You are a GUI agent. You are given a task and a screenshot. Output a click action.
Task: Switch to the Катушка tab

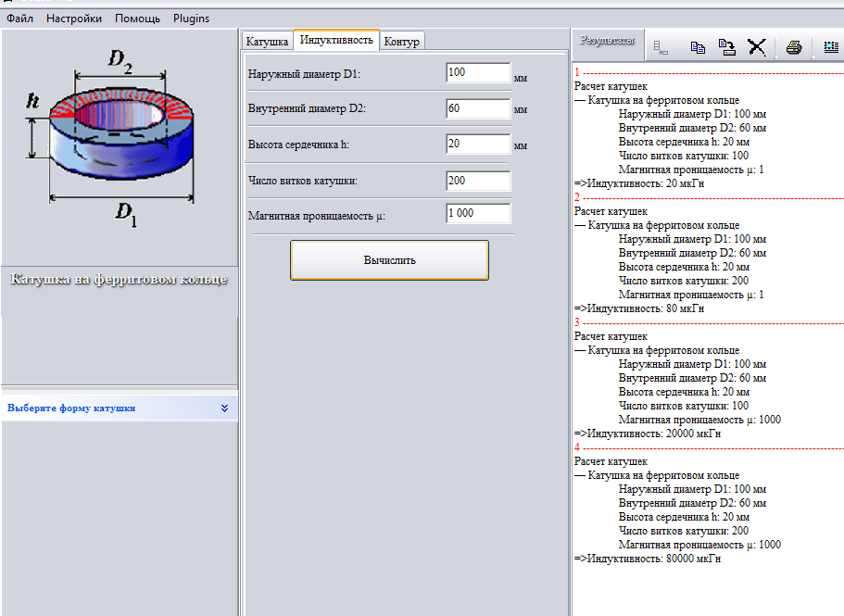(267, 42)
